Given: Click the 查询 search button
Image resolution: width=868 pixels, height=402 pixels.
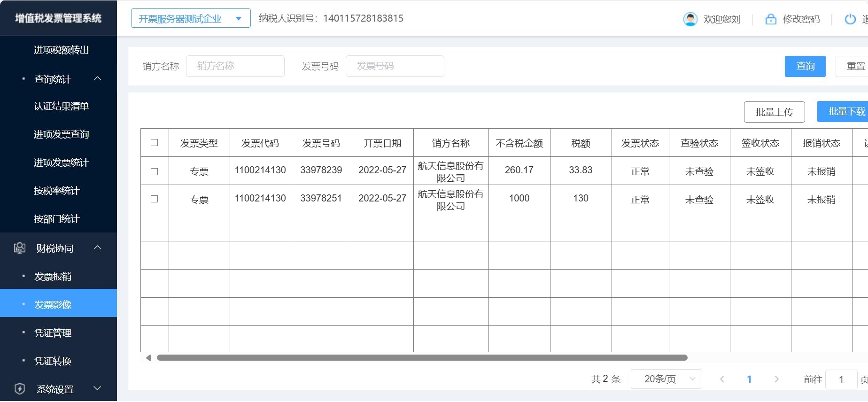Looking at the screenshot, I should click(805, 66).
